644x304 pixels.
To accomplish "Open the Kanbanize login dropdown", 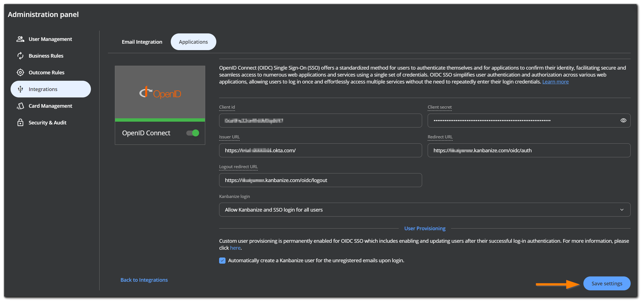I will 425,210.
